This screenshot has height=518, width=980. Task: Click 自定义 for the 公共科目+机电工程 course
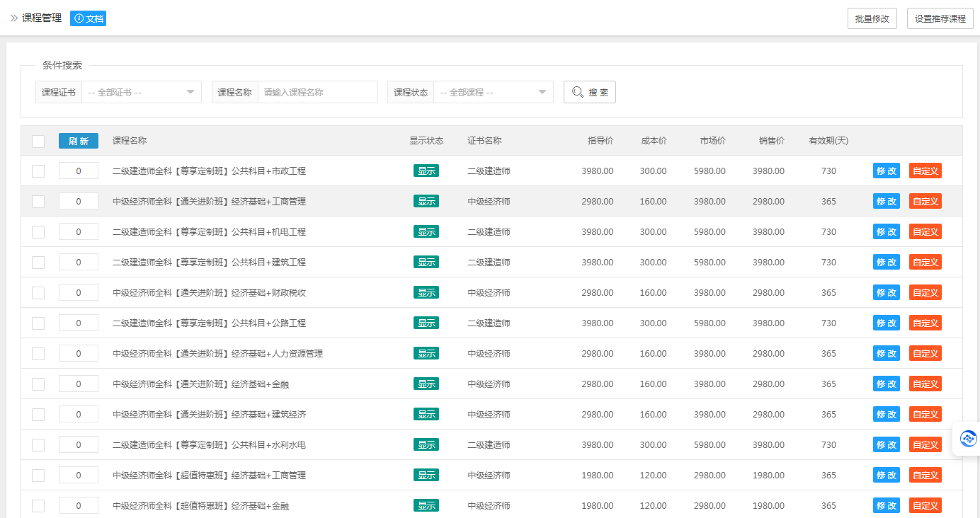(925, 231)
